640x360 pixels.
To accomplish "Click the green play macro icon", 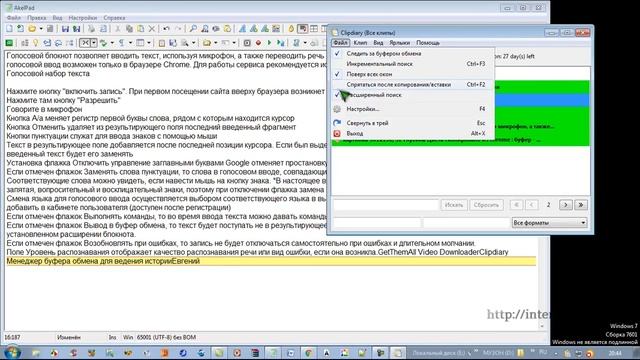I will 269,43.
